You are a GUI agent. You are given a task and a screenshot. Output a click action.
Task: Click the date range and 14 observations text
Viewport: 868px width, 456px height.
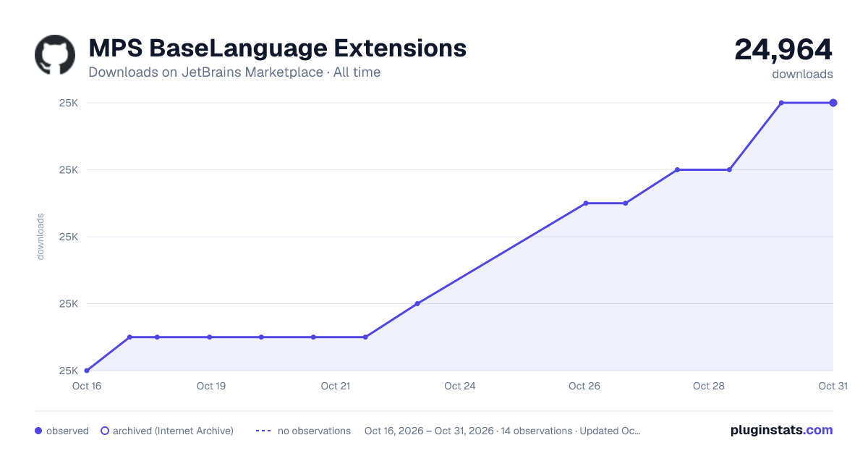[502, 431]
